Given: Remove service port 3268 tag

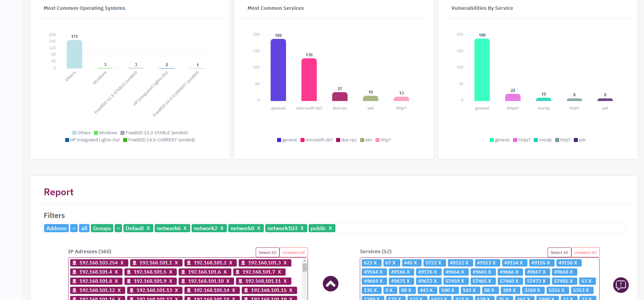Looking at the screenshot, I should tap(539, 290).
